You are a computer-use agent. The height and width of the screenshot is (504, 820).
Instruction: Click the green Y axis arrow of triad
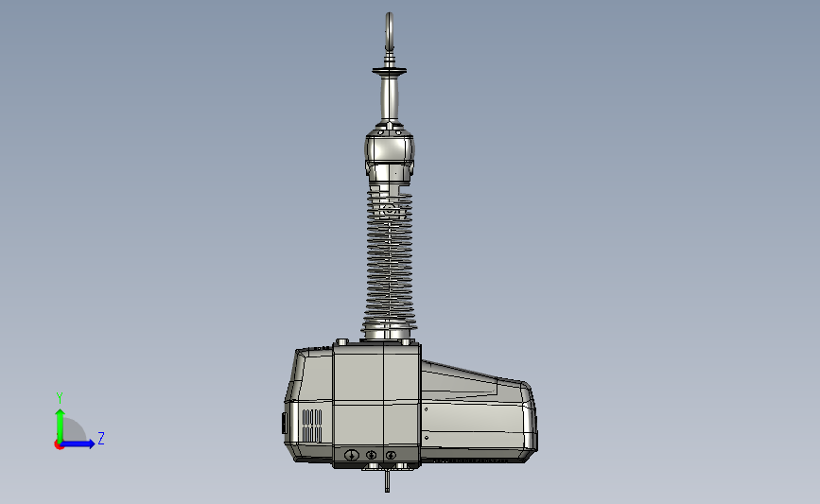pyautogui.click(x=60, y=425)
